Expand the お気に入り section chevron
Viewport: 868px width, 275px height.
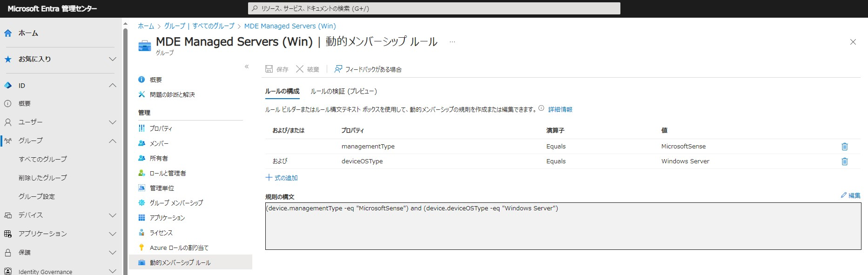point(113,59)
